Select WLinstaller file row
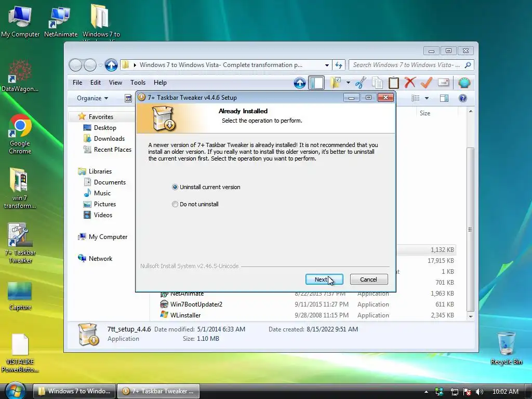 [x=308, y=315]
